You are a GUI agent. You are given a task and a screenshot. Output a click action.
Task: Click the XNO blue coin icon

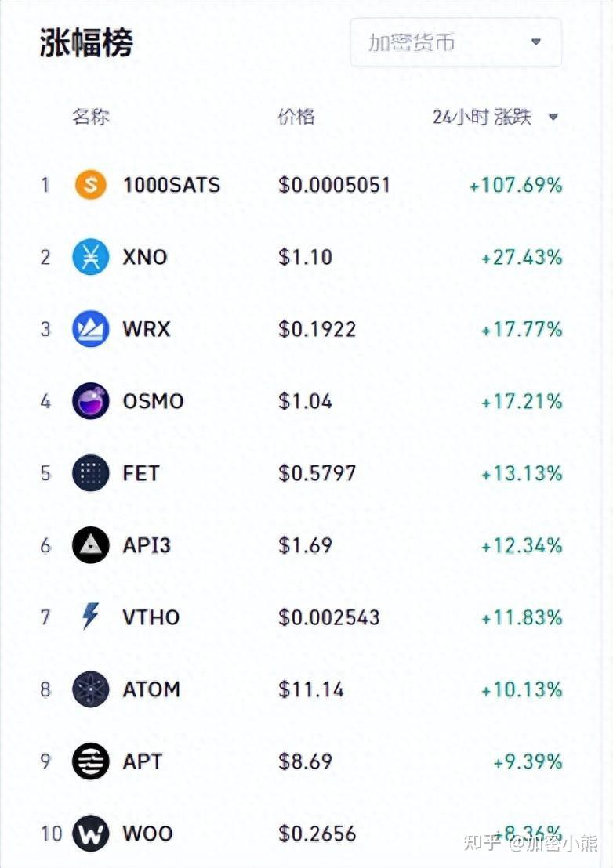click(x=90, y=256)
